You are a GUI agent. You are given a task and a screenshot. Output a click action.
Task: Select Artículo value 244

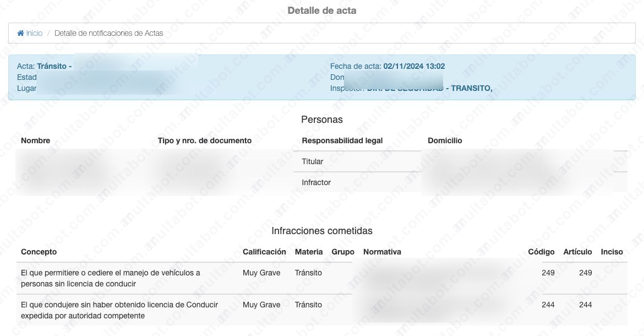585,305
